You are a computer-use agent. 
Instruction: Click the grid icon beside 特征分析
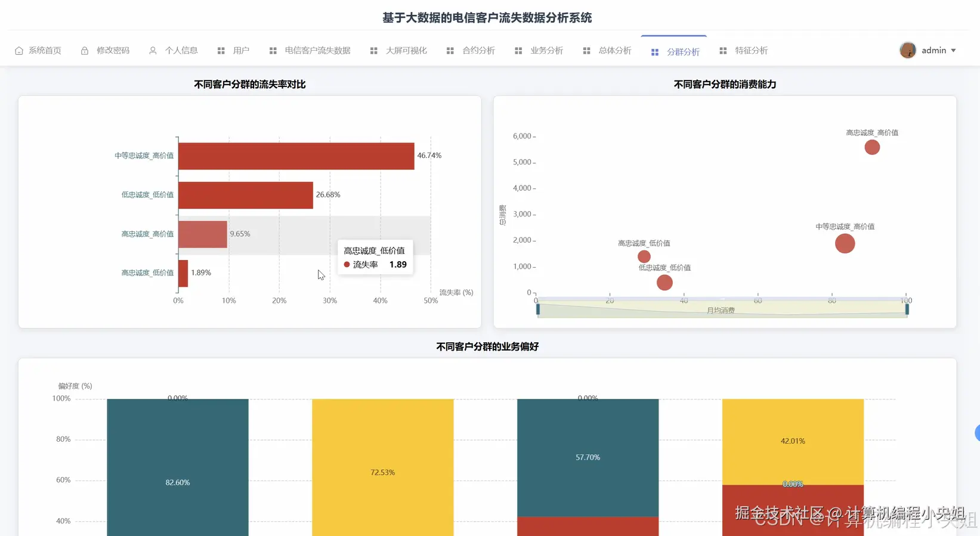[723, 51]
